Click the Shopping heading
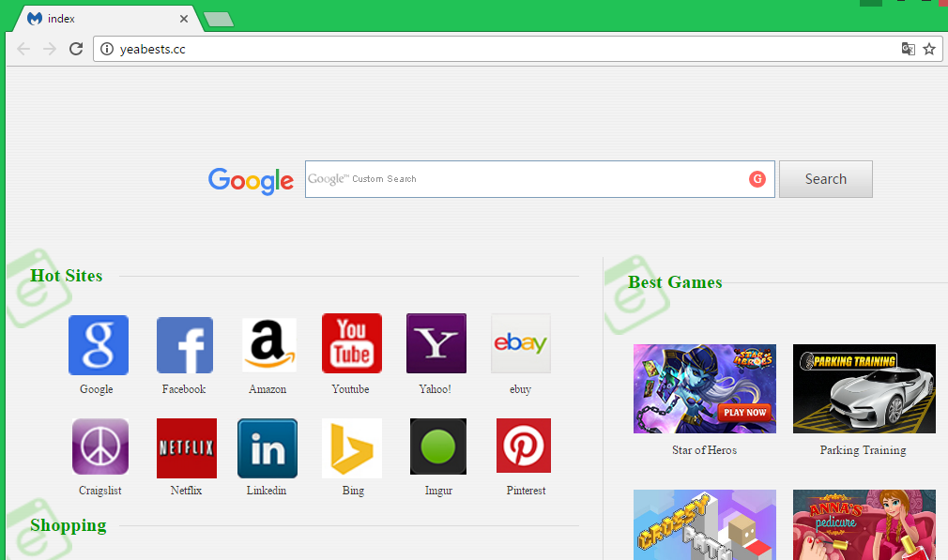This screenshot has height=560, width=948. pyautogui.click(x=69, y=525)
